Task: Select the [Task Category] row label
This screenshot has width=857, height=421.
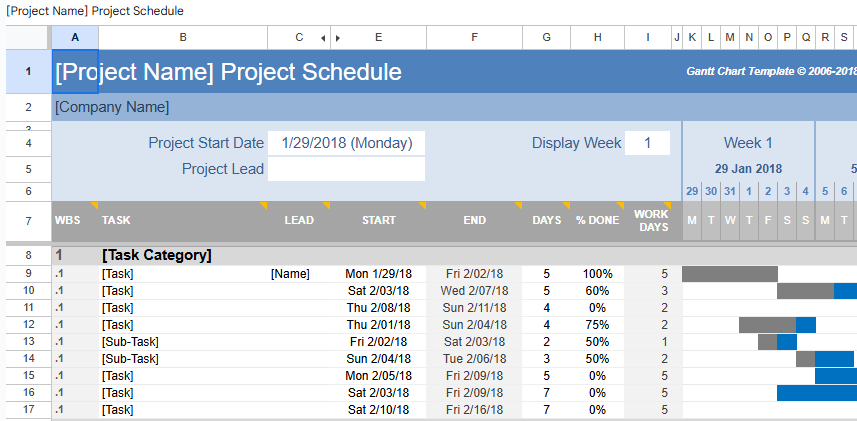Action: 156,255
